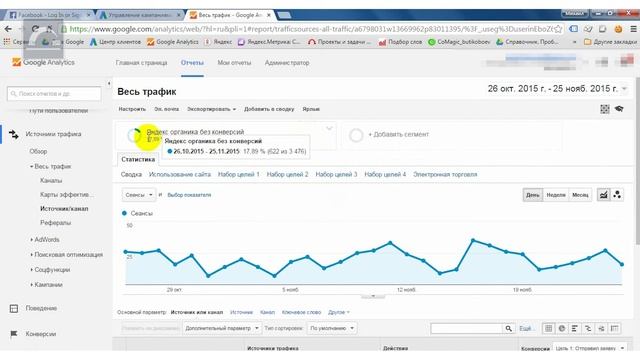Select Месяц granularity toggle

[580, 195]
